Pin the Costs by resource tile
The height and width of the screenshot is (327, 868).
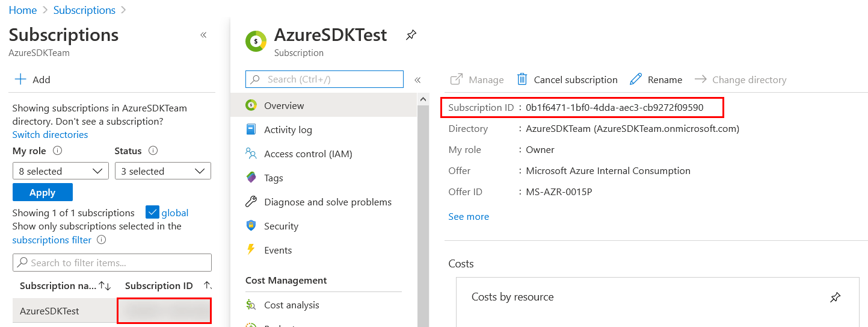tap(835, 297)
